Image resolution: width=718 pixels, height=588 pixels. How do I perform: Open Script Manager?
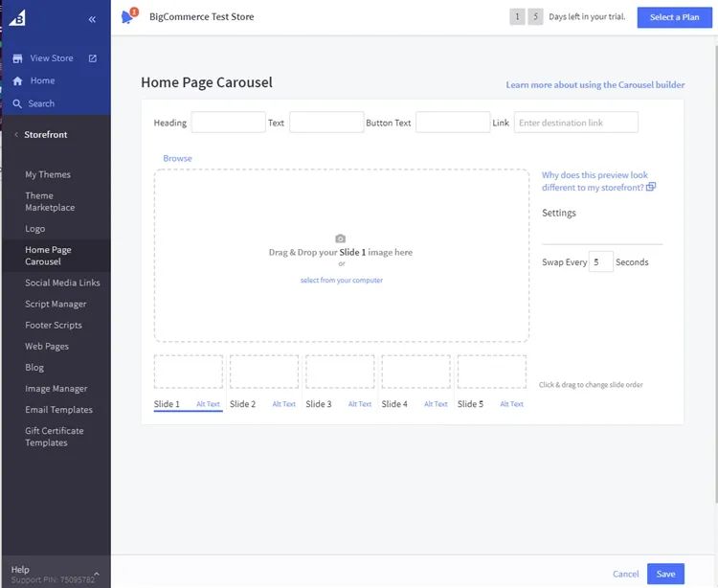point(56,305)
